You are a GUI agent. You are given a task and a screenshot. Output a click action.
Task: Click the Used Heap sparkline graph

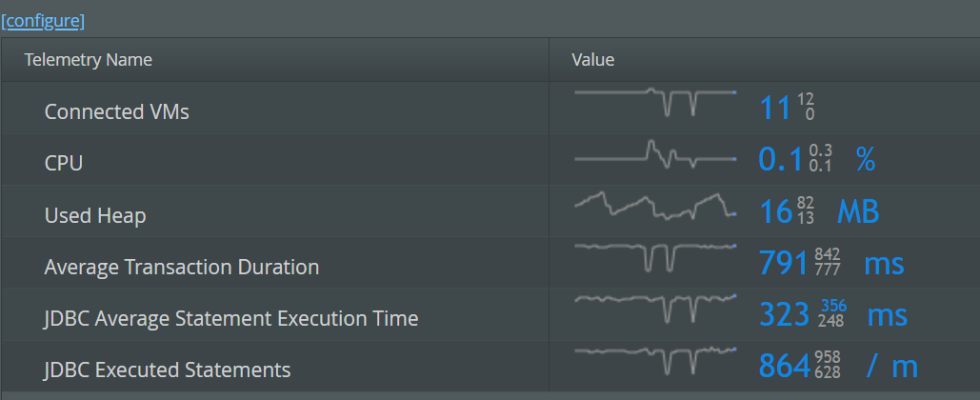pos(655,205)
